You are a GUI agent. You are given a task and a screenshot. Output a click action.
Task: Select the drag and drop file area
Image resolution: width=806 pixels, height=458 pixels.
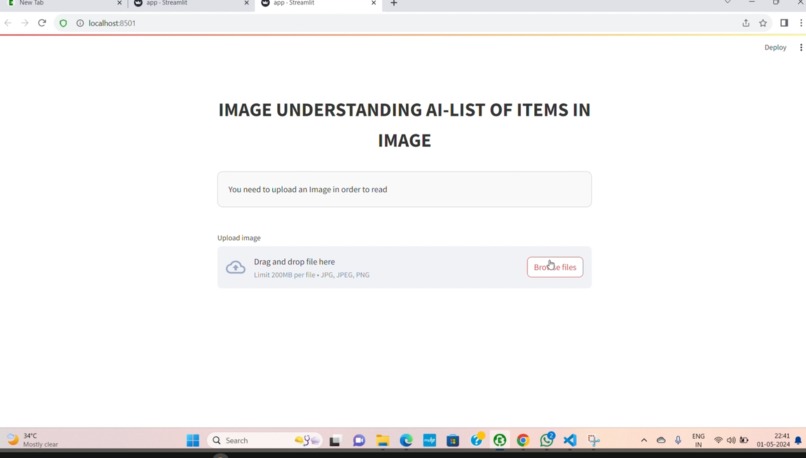point(404,267)
